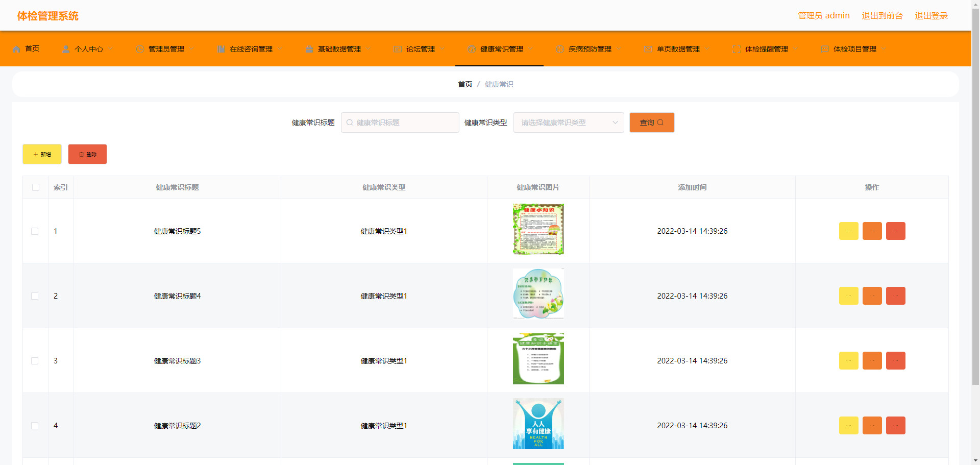Image resolution: width=980 pixels, height=465 pixels.
Task: Click red action button for 健康常识标题2
Action: [x=896, y=425]
